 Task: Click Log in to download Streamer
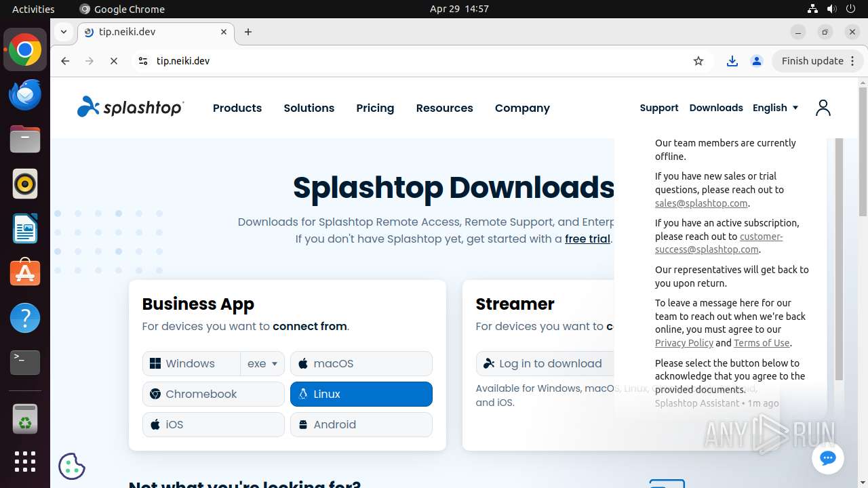click(x=546, y=363)
